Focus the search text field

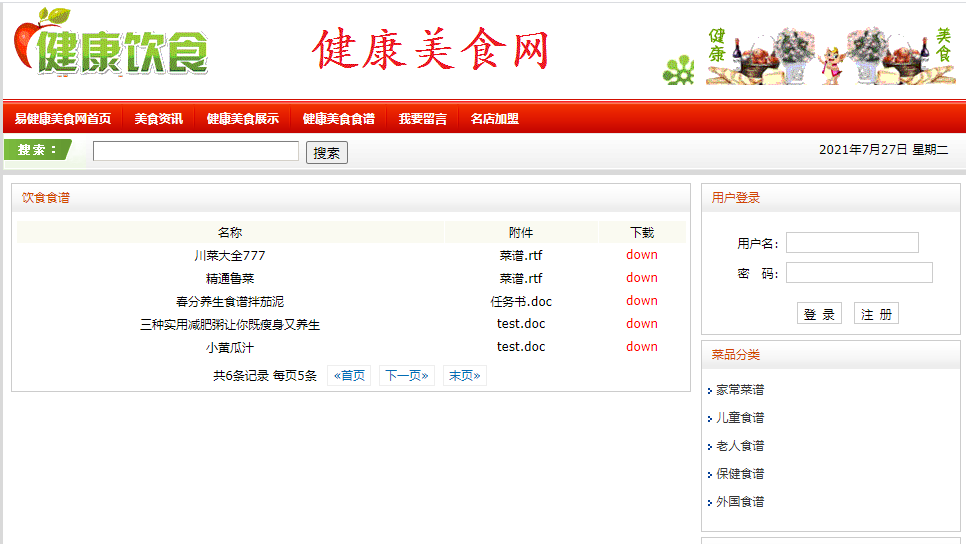click(x=196, y=151)
